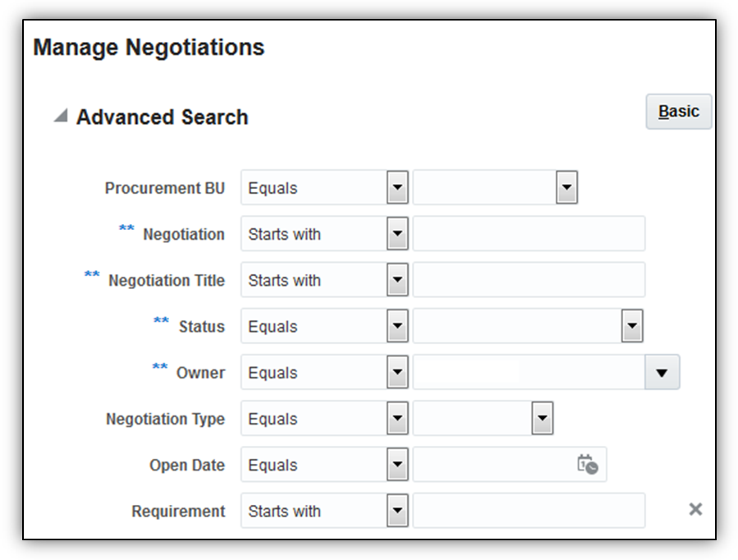
Task: Open Negotiation operator dropdown arrow
Action: (397, 234)
